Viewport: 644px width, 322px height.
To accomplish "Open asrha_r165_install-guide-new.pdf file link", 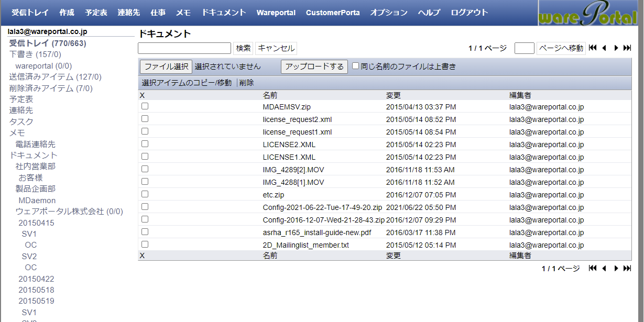I will click(x=317, y=232).
